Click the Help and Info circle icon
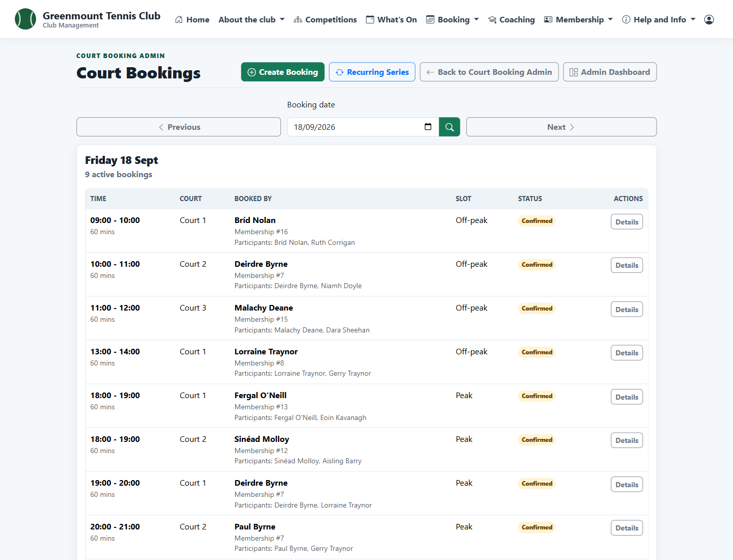 [626, 19]
